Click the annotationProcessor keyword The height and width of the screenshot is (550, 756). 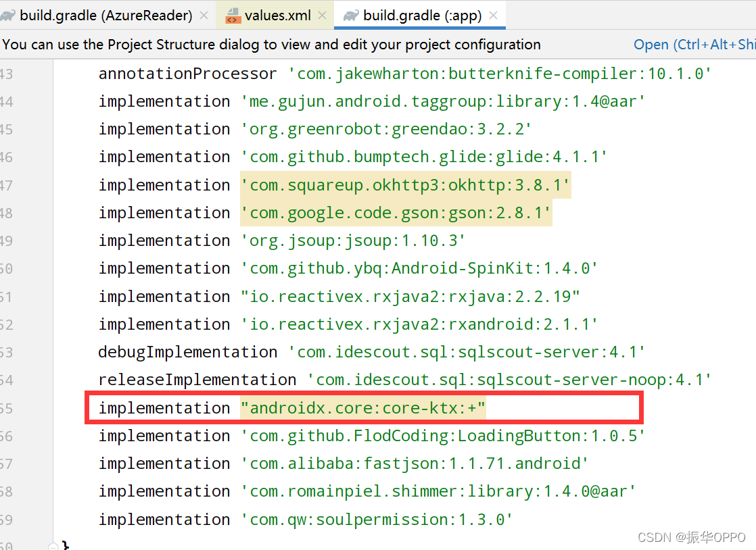click(187, 74)
